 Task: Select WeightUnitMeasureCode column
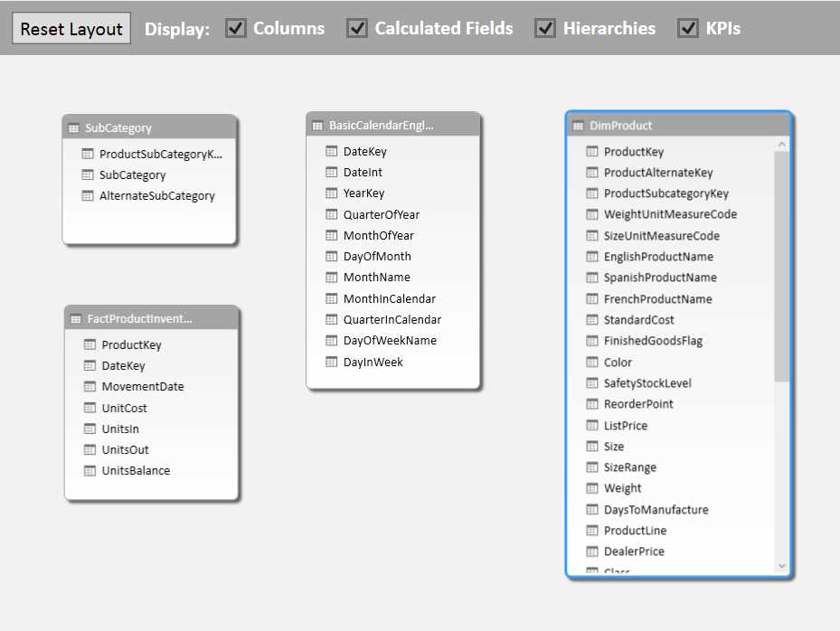pos(670,214)
